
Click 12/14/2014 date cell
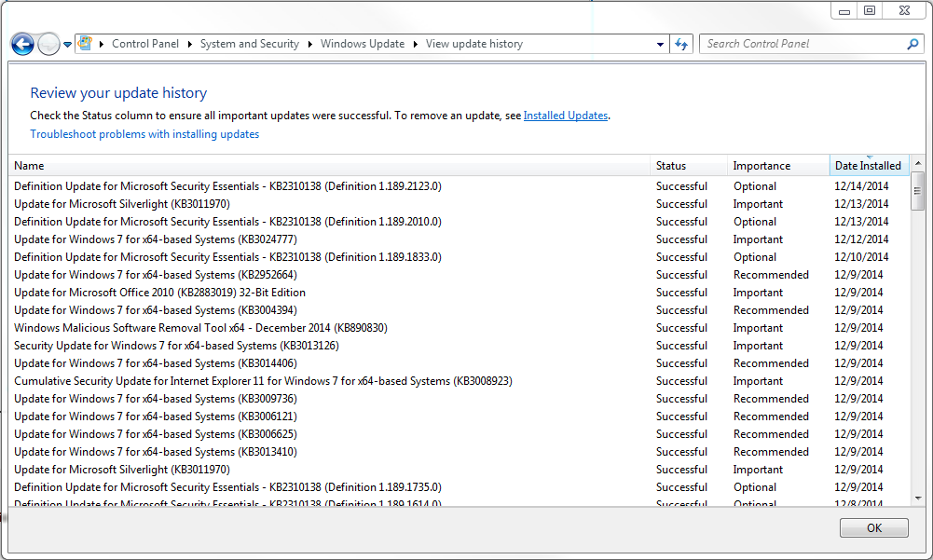point(861,186)
